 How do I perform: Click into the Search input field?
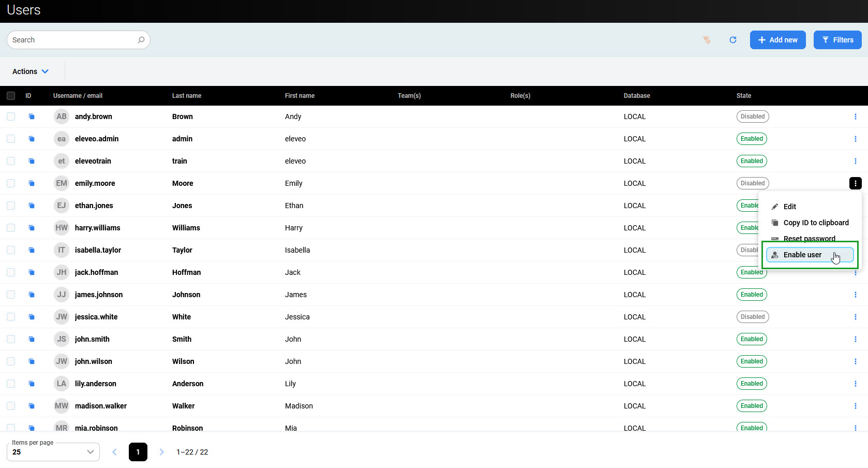click(x=72, y=40)
